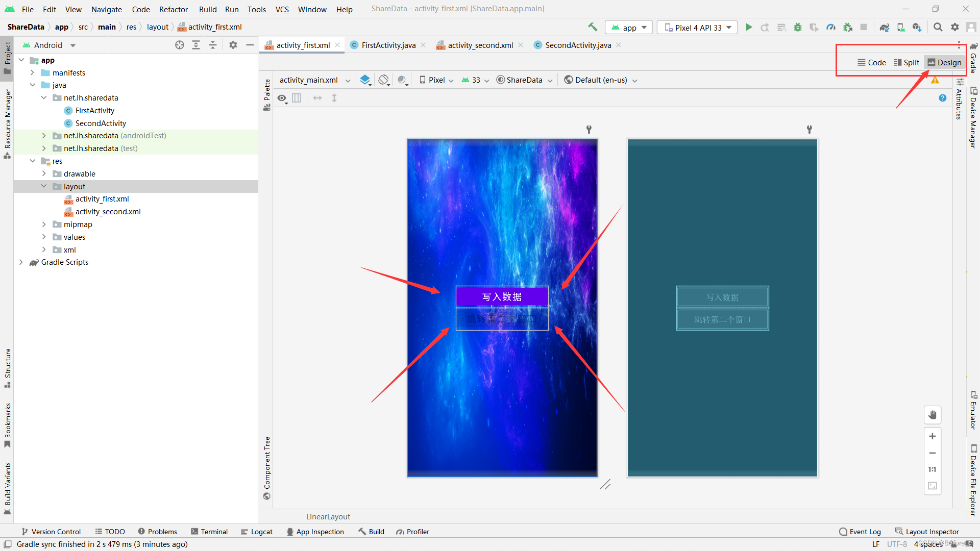Open the Logcat tool window button
The width and height of the screenshot is (980, 551).
(257, 532)
